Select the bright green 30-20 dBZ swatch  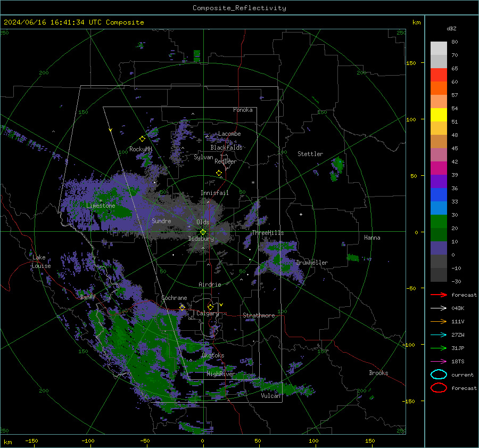click(x=439, y=222)
